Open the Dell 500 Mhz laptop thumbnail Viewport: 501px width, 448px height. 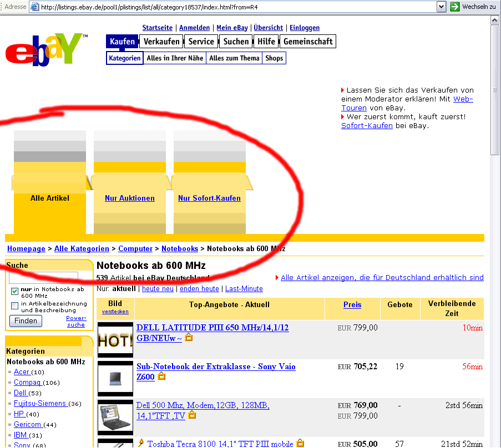[115, 418]
